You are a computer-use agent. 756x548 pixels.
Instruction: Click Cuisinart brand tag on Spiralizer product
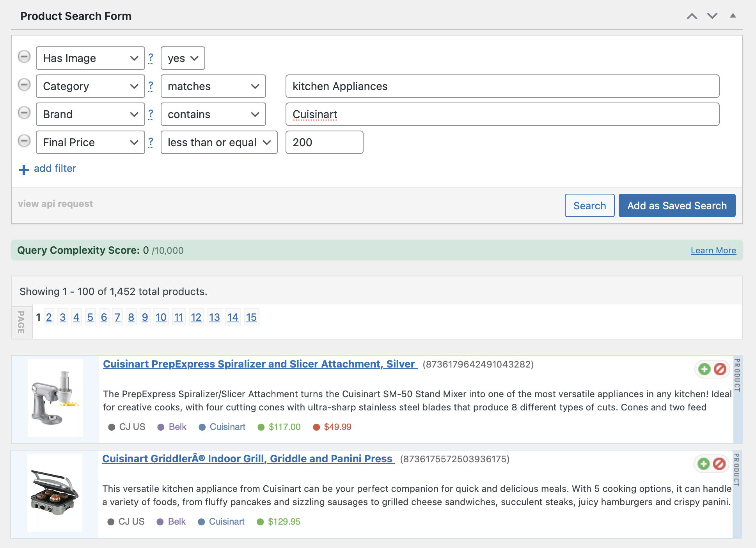tap(227, 427)
